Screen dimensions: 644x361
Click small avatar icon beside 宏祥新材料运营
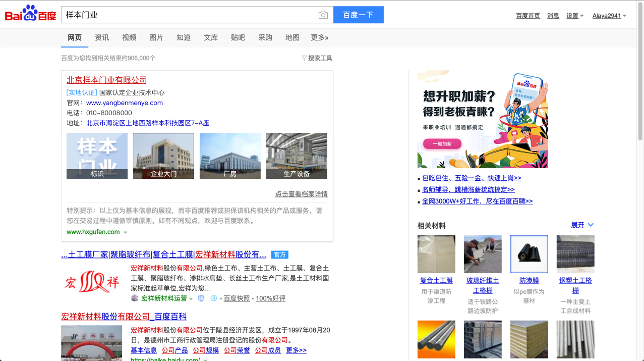(x=135, y=298)
